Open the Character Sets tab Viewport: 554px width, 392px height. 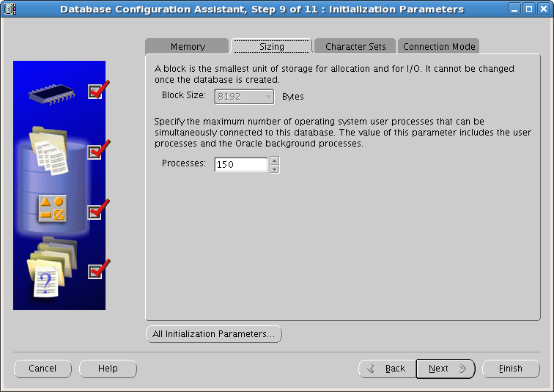355,47
